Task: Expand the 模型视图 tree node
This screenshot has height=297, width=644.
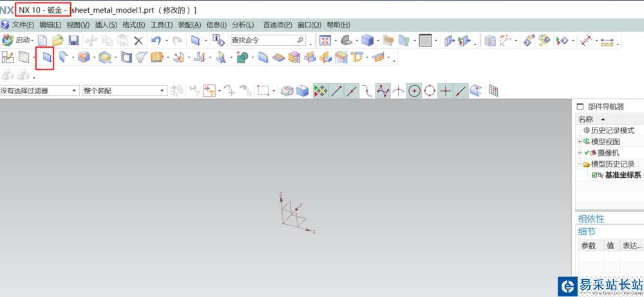Action: (580, 142)
